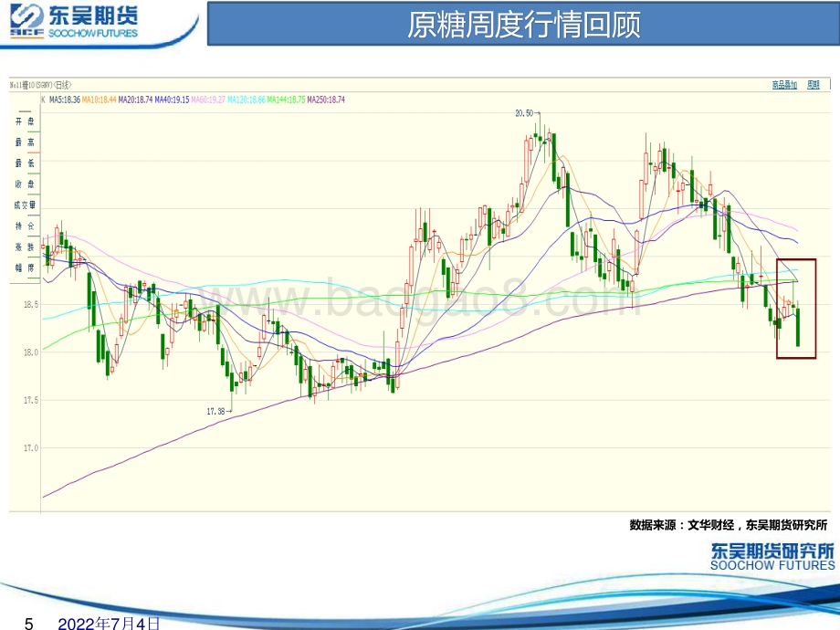Click the 17.5 price axis label
Image resolution: width=840 pixels, height=630 pixels.
point(30,400)
